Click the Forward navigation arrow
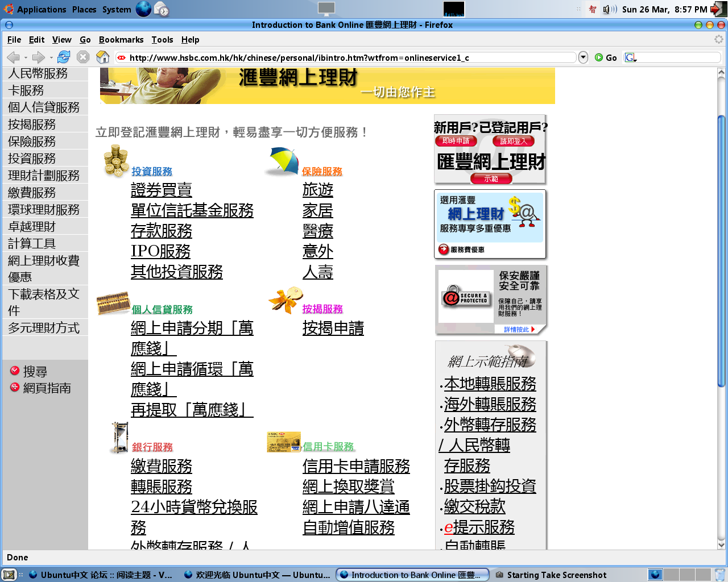728x582 pixels. click(38, 57)
